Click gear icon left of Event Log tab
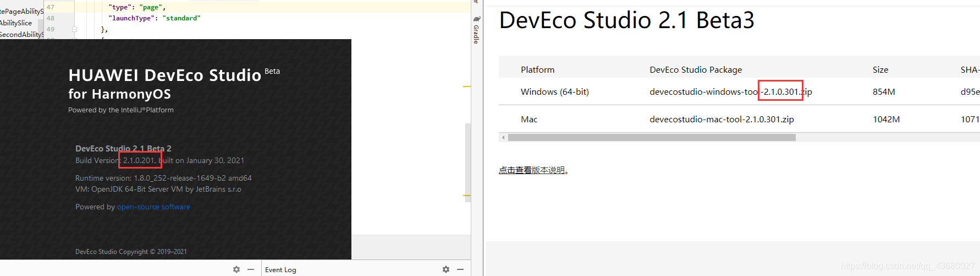 pyautogui.click(x=236, y=269)
